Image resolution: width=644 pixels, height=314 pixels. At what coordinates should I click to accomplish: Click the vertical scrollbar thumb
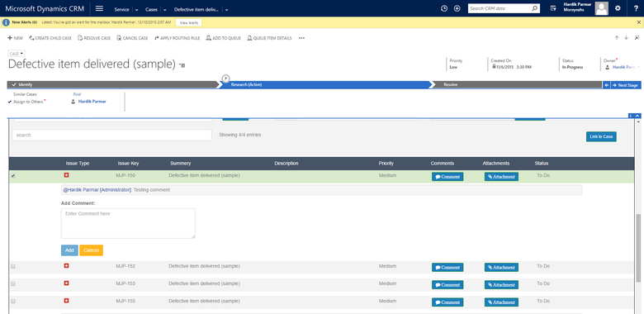(638, 247)
